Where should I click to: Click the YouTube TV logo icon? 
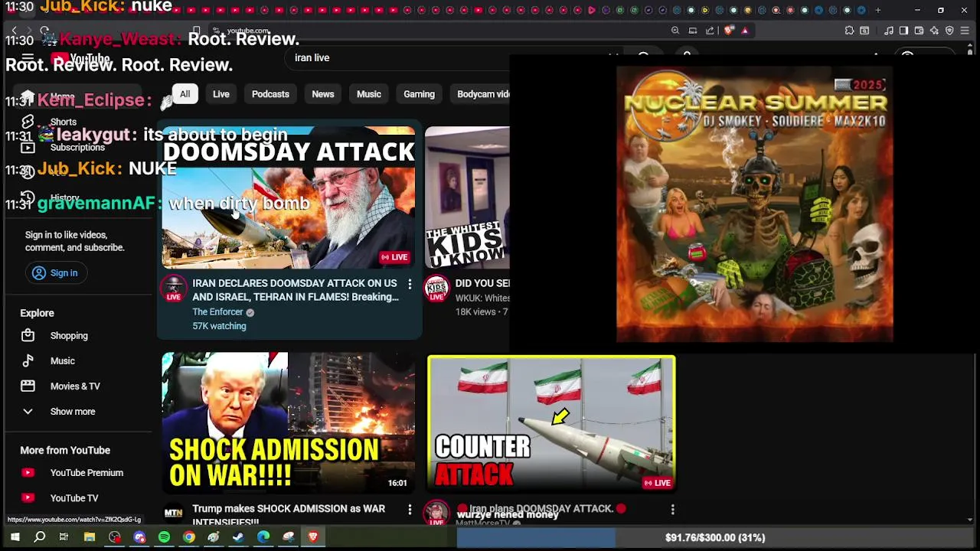coord(28,497)
